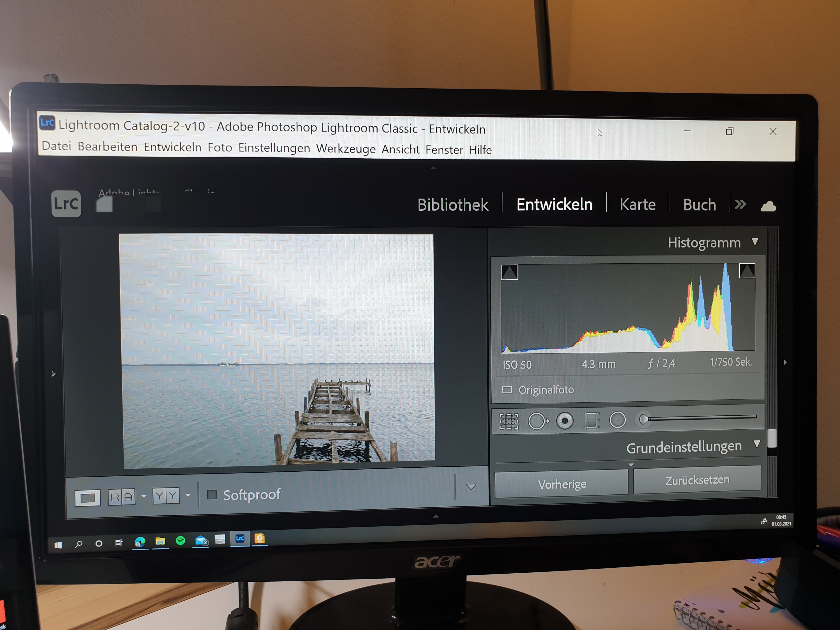
Task: Open before/after Y|Y comparison view
Action: pyautogui.click(x=166, y=496)
